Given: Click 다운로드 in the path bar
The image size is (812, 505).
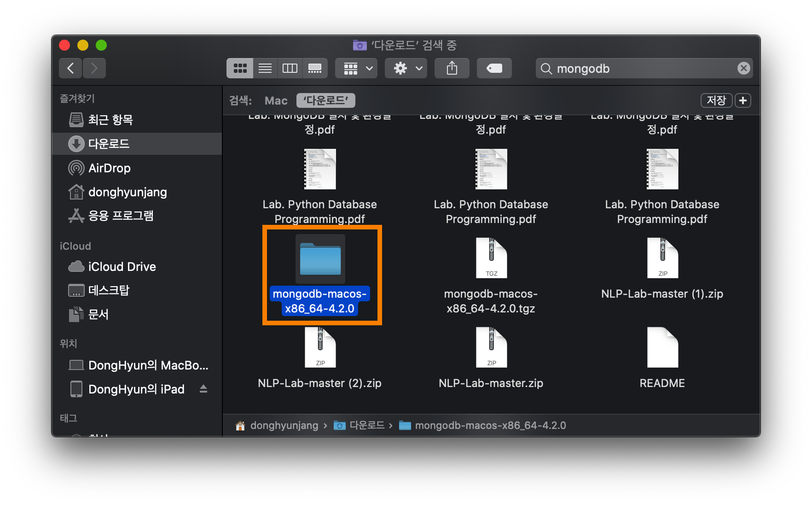Looking at the screenshot, I should point(360,425).
